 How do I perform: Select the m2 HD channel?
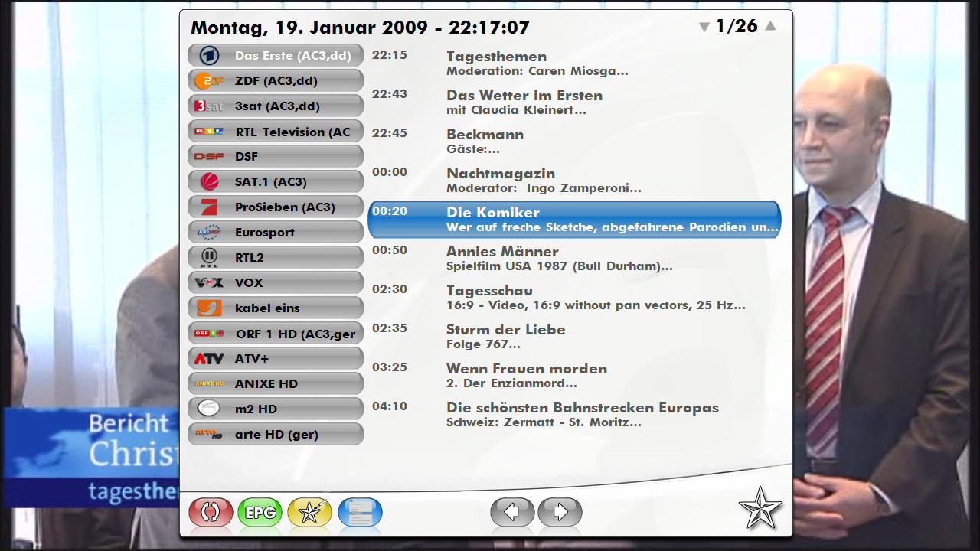[276, 409]
